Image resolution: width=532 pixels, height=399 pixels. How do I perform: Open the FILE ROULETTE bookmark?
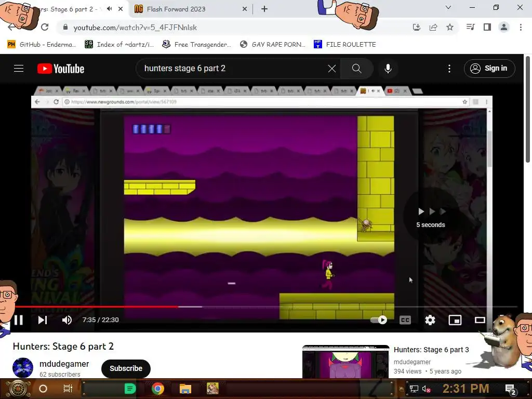point(345,45)
